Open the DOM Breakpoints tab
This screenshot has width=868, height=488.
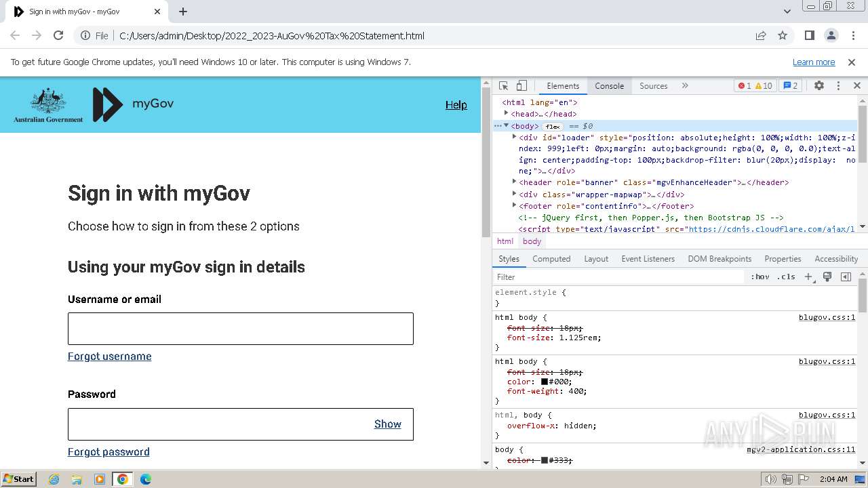(719, 259)
